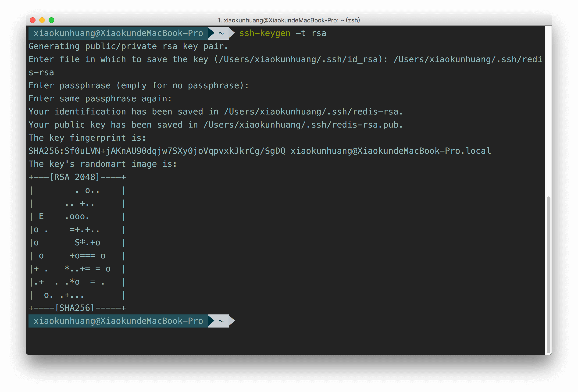Click the top prompt username segment

click(118, 33)
